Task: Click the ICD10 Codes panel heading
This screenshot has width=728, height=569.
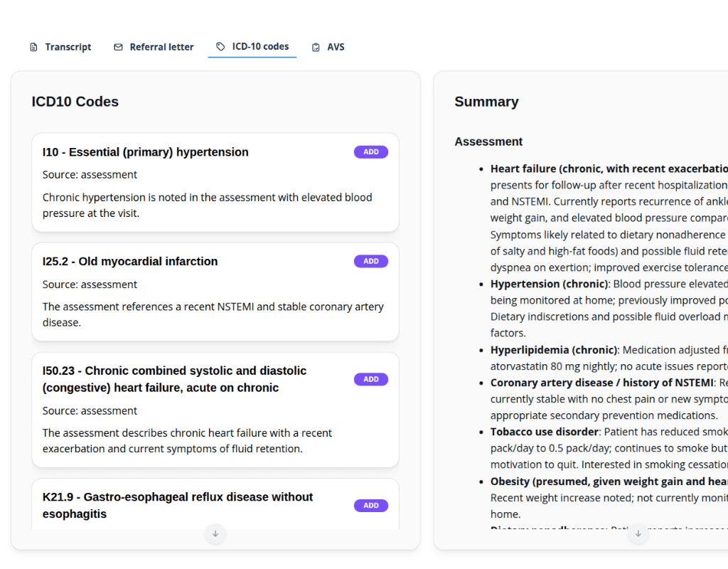Action: [x=75, y=102]
